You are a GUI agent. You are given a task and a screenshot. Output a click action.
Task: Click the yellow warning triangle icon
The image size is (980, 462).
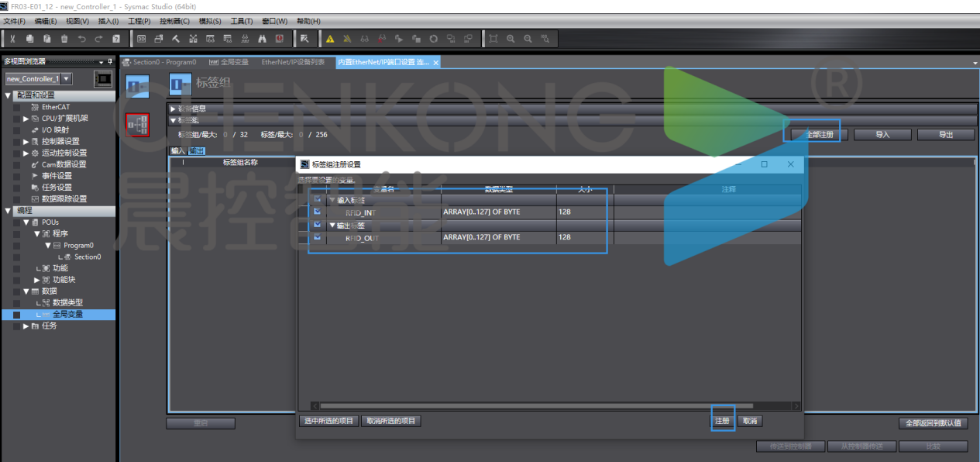tap(330, 39)
